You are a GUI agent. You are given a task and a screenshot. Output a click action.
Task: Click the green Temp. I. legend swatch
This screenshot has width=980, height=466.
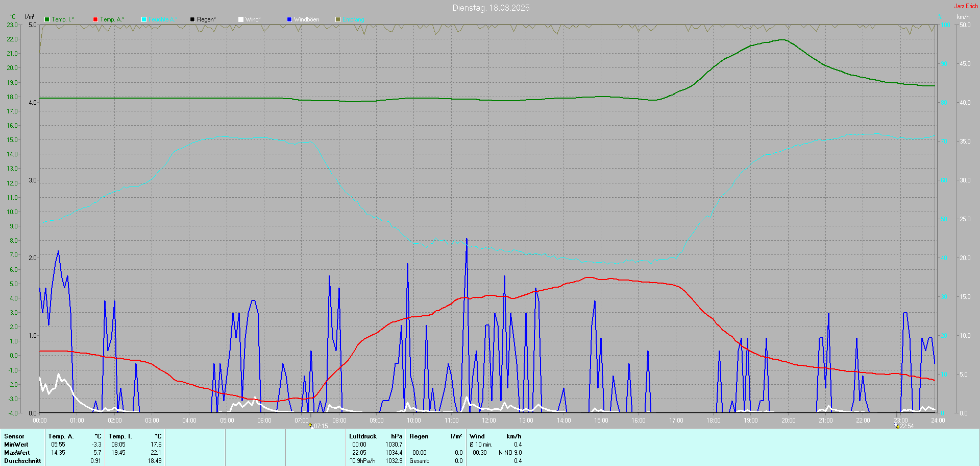coord(47,19)
